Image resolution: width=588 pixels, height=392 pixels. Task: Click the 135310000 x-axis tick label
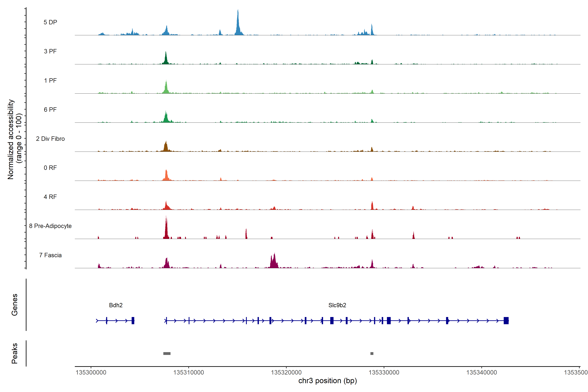188,373
